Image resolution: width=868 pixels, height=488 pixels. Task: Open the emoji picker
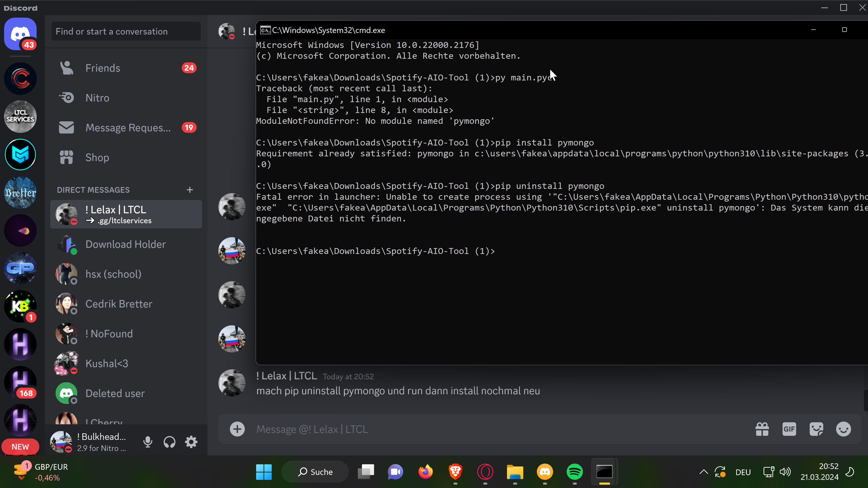pos(843,429)
